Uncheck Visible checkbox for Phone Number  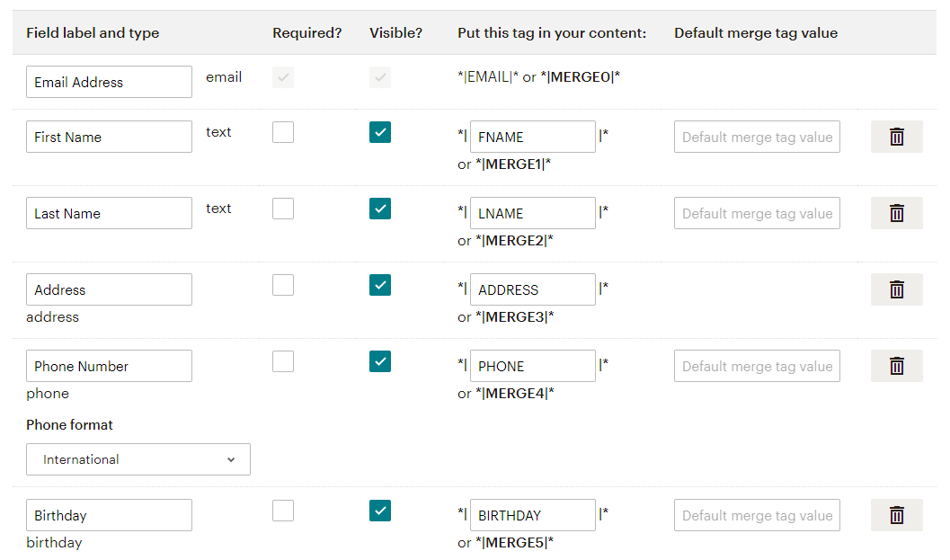click(x=380, y=361)
